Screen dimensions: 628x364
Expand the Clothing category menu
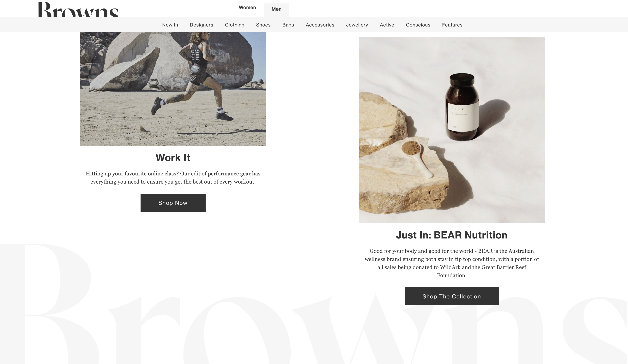[234, 25]
